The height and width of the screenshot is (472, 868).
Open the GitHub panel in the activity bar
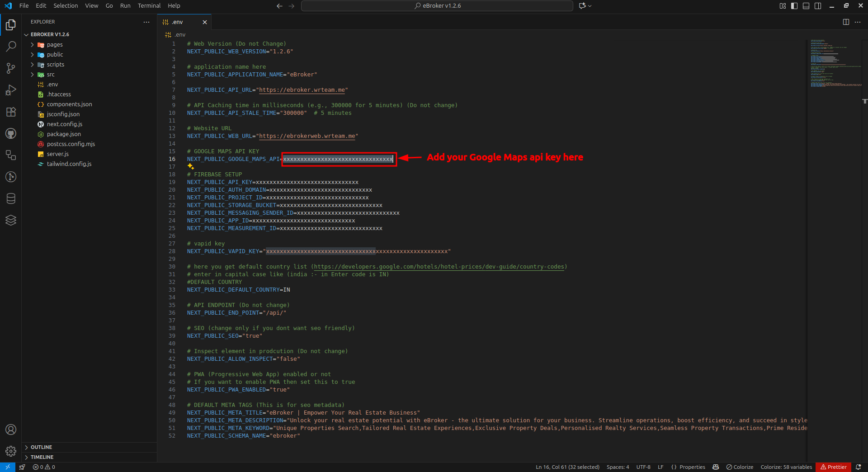(x=11, y=133)
